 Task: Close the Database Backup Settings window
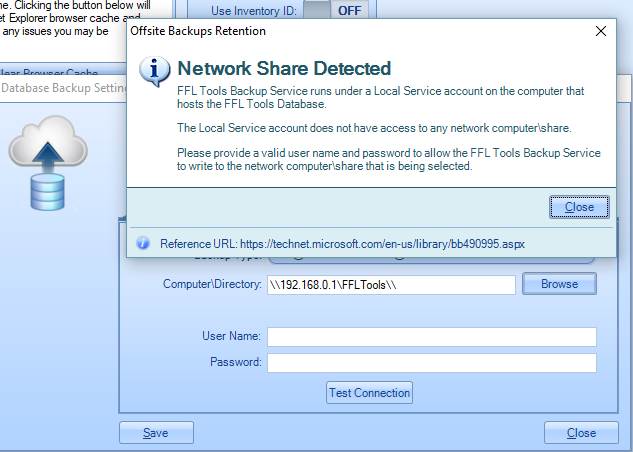(581, 433)
